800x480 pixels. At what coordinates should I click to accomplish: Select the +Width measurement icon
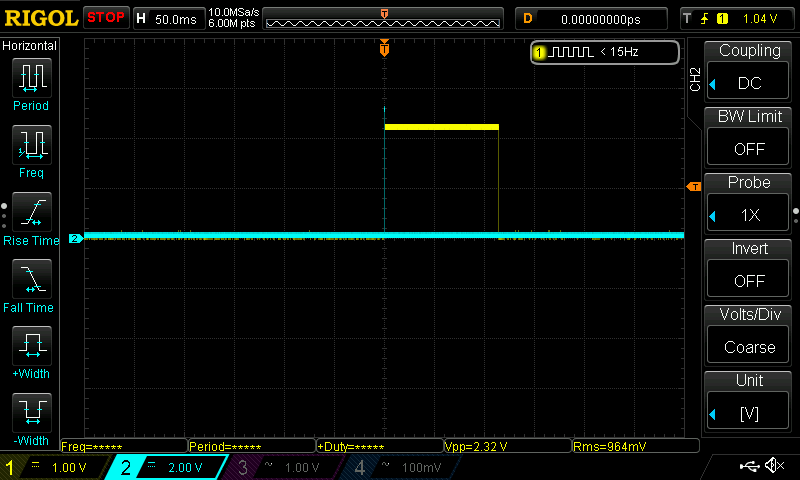pos(32,345)
